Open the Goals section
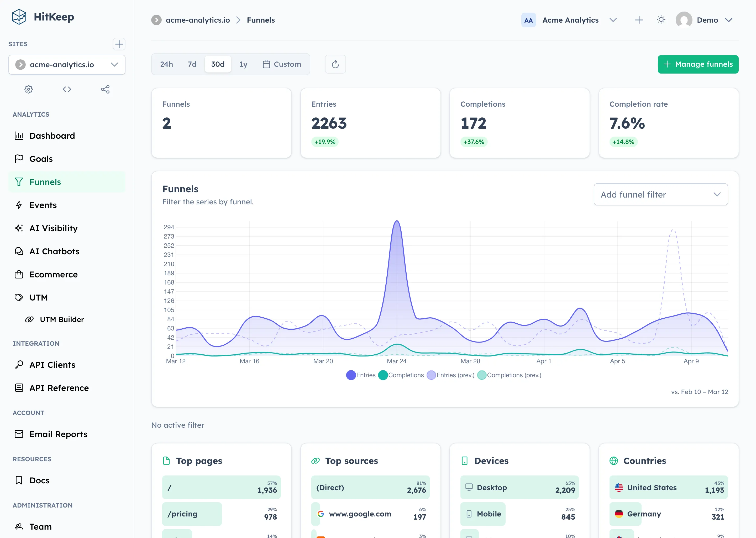Image resolution: width=756 pixels, height=538 pixels. coord(41,159)
